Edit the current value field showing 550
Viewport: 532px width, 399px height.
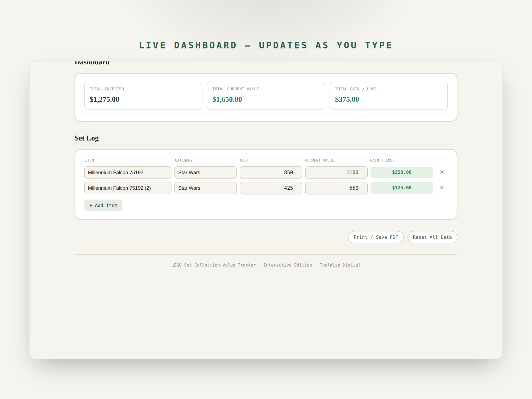336,188
